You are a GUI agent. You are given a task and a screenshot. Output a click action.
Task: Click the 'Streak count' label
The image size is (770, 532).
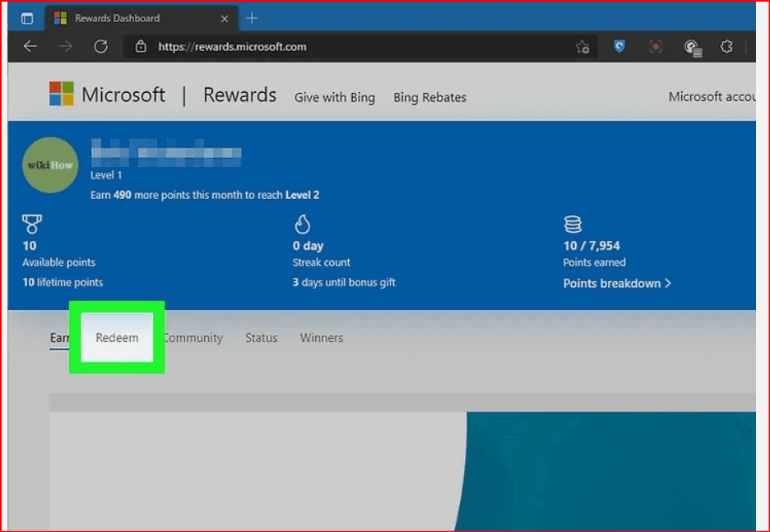coord(322,262)
